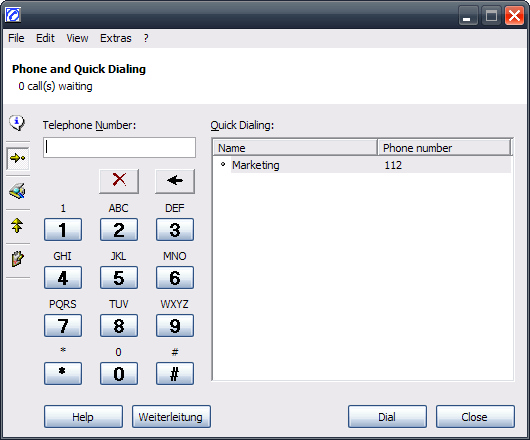
Task: Open the File menu
Action: click(x=16, y=38)
